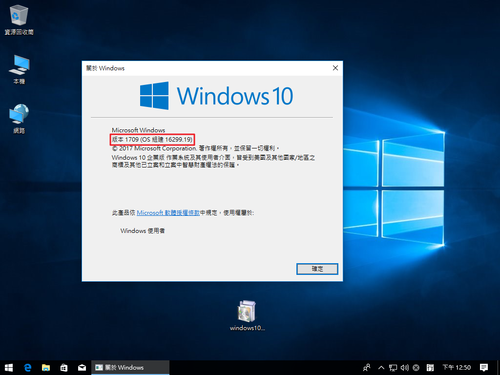Select the Network desktop icon
This screenshot has height=375, width=500.
tap(19, 118)
